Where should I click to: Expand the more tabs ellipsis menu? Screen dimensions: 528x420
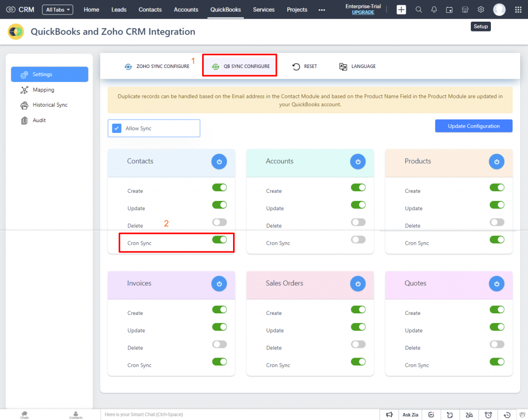pos(322,10)
